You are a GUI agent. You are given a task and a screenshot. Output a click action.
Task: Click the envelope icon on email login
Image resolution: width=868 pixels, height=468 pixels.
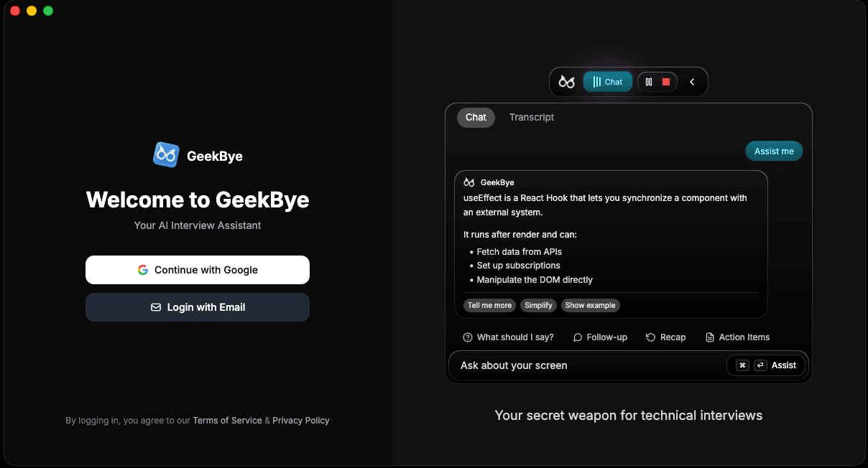click(156, 307)
